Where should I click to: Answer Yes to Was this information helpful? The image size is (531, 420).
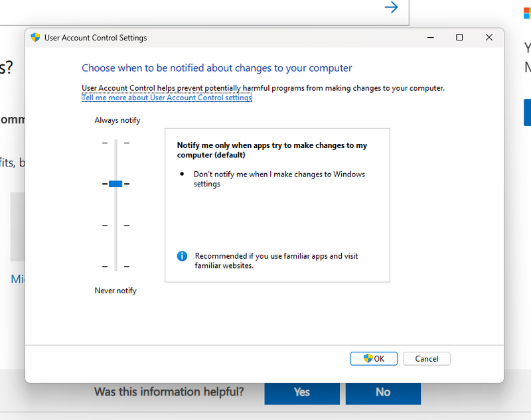302,392
